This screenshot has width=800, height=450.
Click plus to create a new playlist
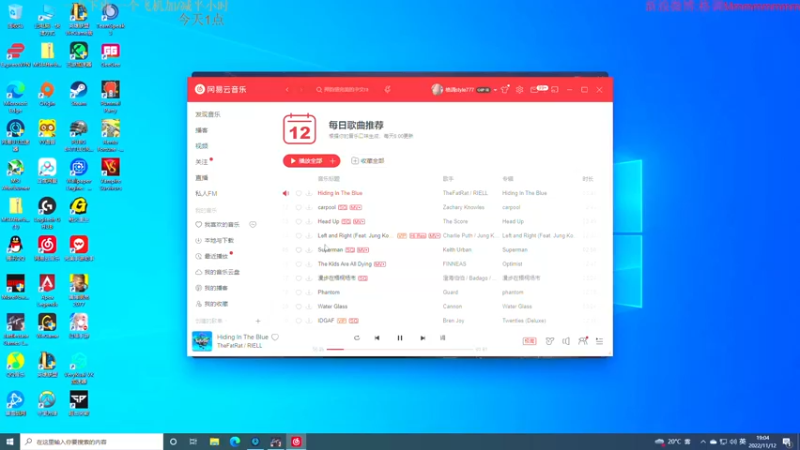pyautogui.click(x=258, y=321)
